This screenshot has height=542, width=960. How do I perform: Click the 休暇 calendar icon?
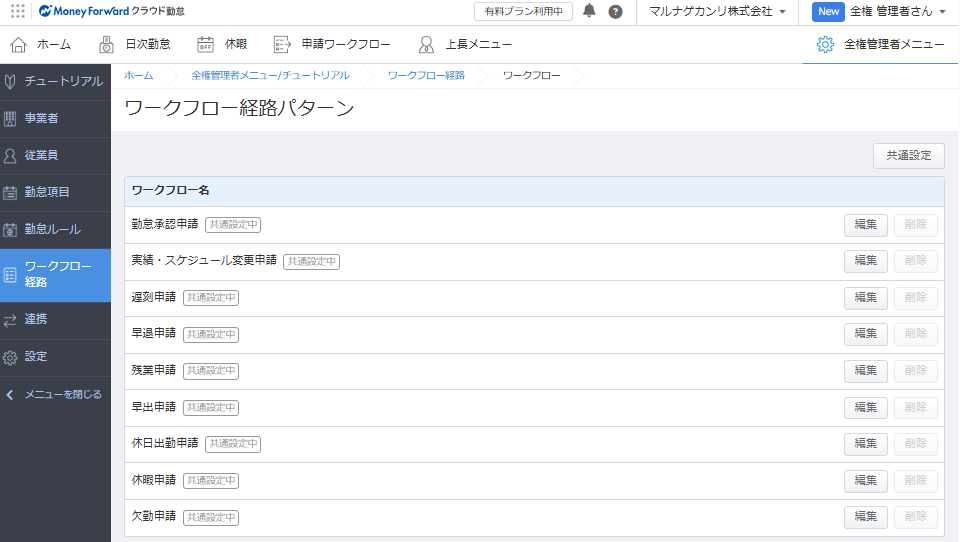pos(205,44)
